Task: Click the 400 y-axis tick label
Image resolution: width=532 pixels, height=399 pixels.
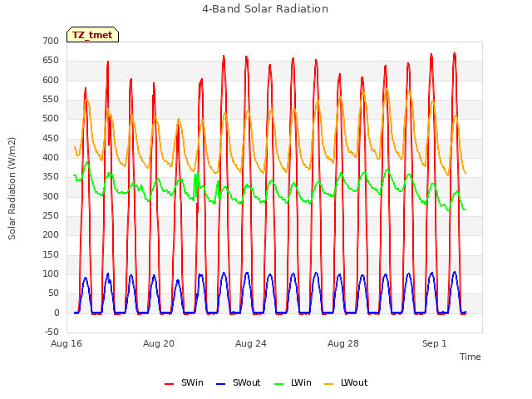Action: (x=51, y=158)
